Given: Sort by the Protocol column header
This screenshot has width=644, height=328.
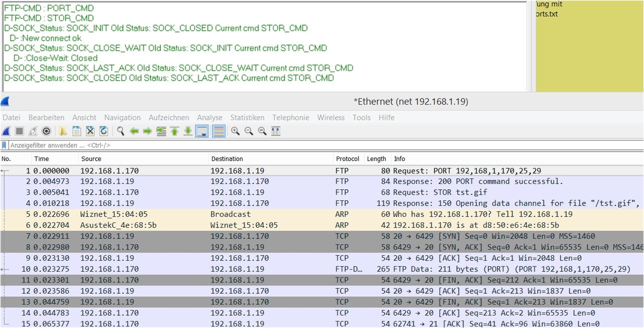Looking at the screenshot, I should tap(349, 158).
